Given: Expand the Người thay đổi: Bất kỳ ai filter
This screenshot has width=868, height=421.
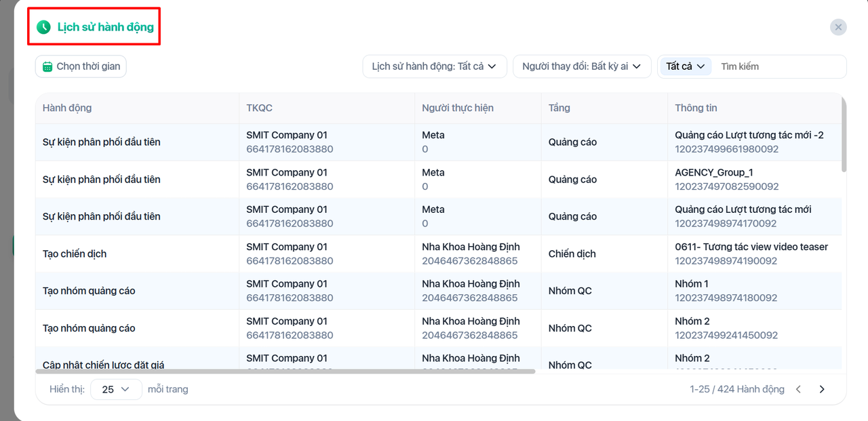Looking at the screenshot, I should click(582, 66).
